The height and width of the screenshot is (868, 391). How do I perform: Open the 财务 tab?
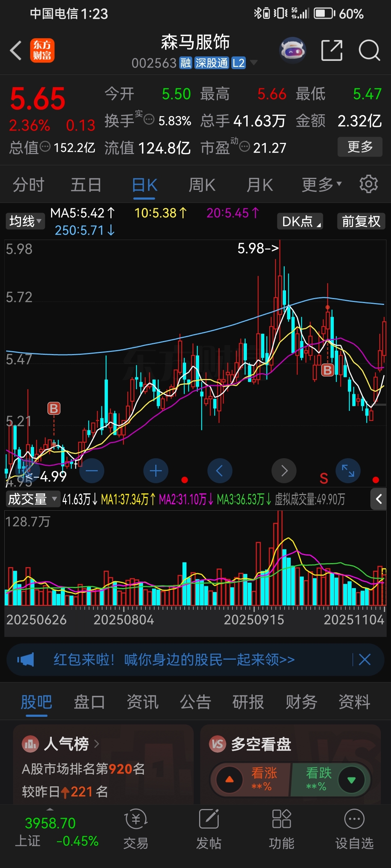pos(301,702)
